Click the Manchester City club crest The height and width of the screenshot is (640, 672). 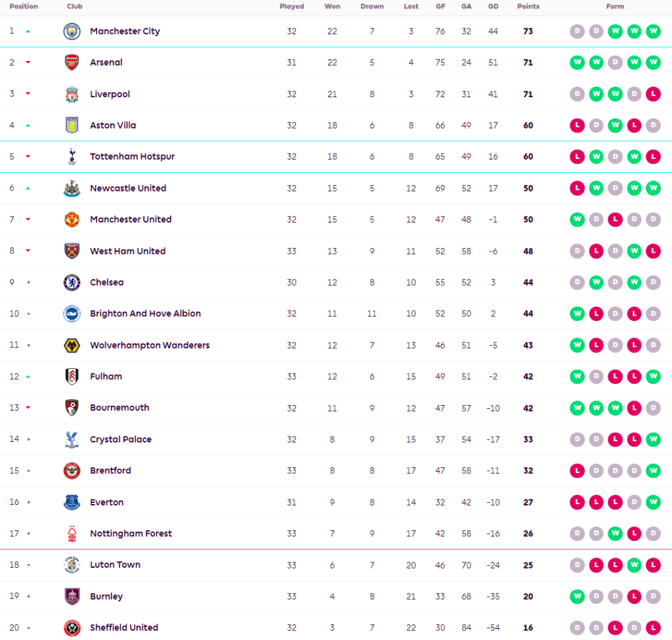[72, 32]
